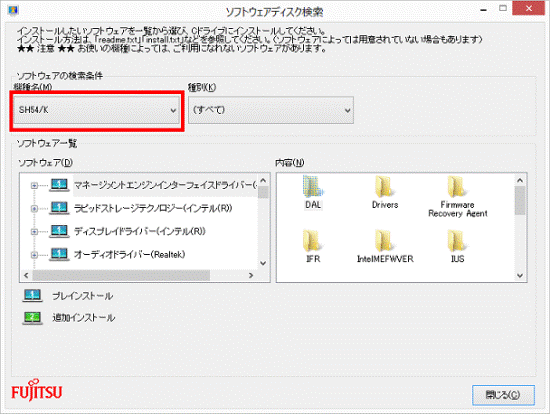Viewport: 550px width, 414px height.
Task: Select the マネージメントエンジンインターフェイスドライバー entry
Action: click(x=165, y=185)
